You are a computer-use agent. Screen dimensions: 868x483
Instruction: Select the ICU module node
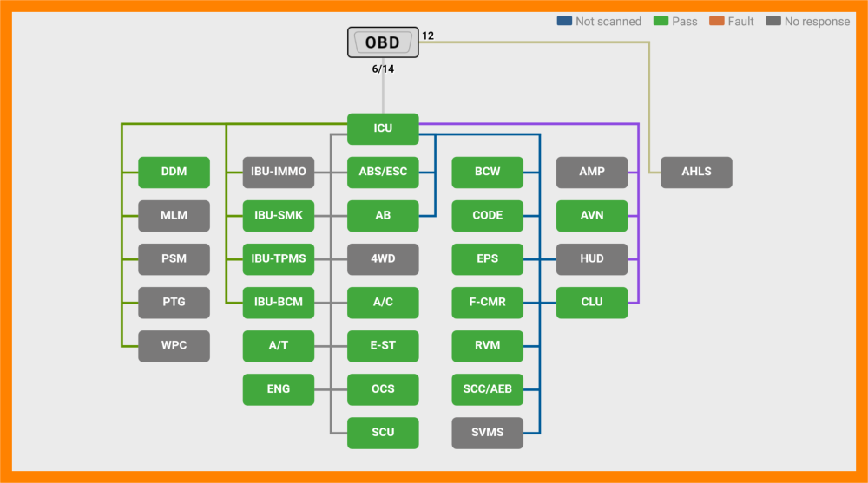pos(383,128)
